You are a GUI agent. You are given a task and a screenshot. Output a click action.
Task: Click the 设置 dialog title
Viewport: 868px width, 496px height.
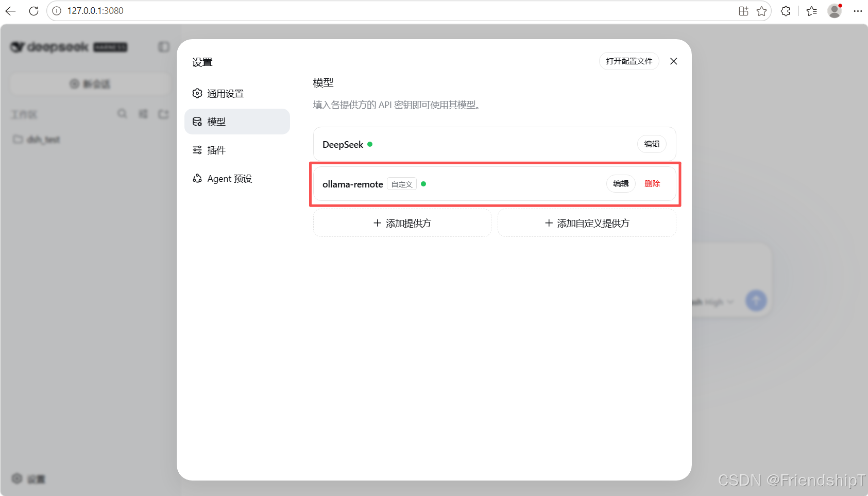(202, 62)
